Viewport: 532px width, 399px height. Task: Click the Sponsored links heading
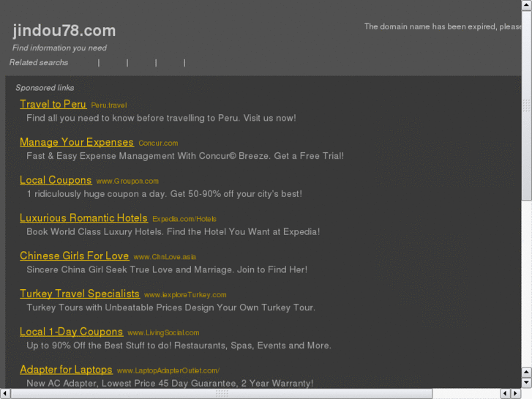45,88
